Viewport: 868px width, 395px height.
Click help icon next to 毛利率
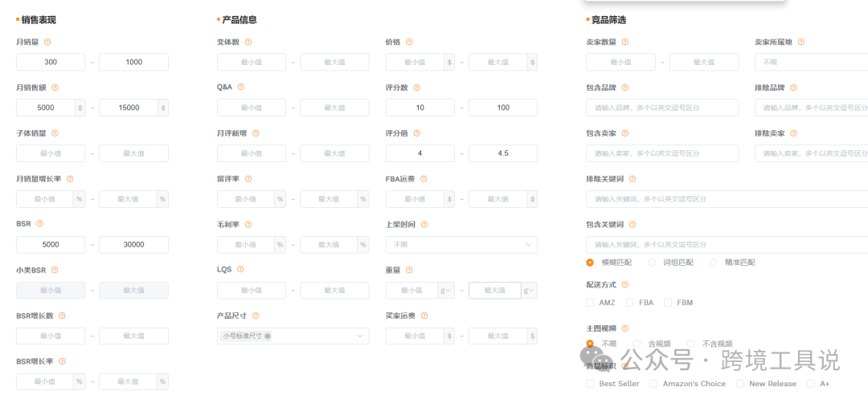tap(248, 224)
